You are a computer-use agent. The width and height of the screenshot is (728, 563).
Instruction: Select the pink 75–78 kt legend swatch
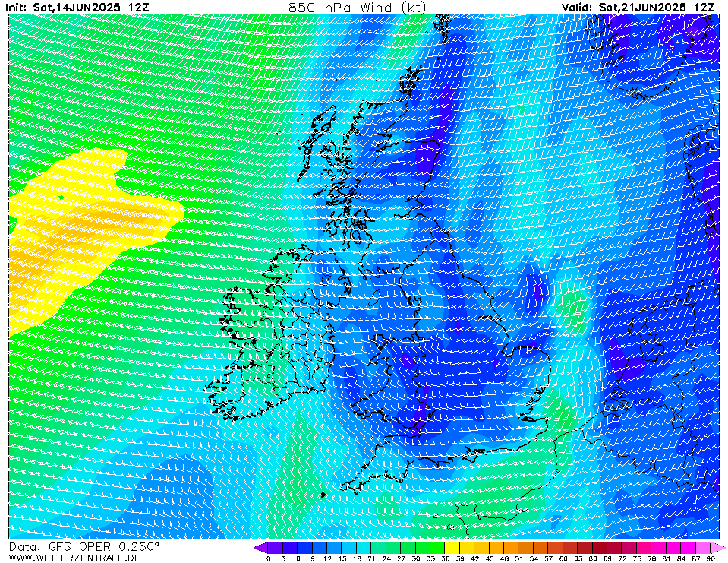[644, 548]
